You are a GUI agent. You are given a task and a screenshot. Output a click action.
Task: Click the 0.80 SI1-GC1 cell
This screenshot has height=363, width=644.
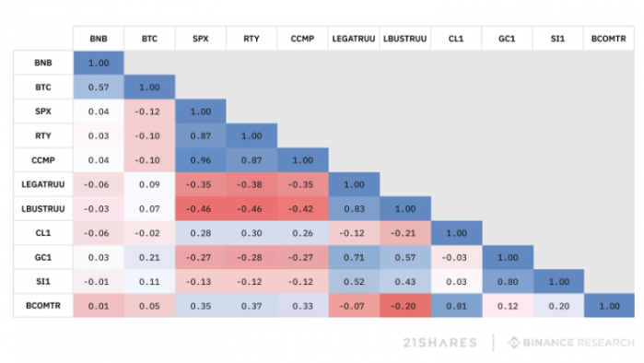click(508, 282)
